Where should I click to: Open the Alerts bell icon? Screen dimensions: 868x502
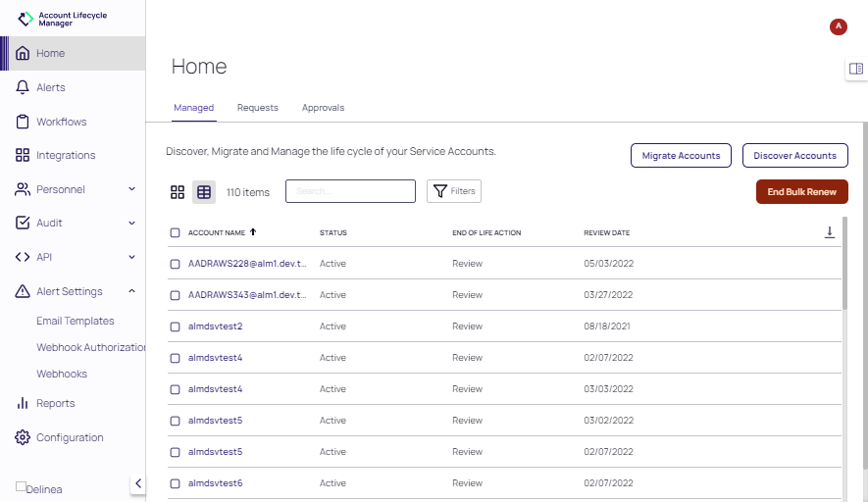point(23,87)
